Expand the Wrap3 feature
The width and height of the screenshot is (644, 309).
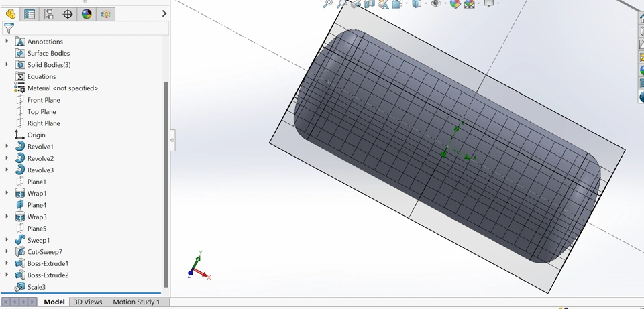pyautogui.click(x=7, y=217)
